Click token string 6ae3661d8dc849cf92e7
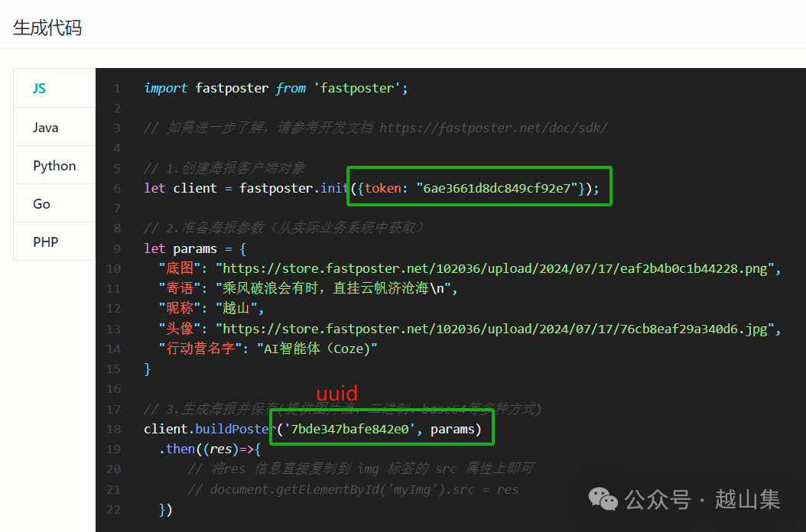 496,188
